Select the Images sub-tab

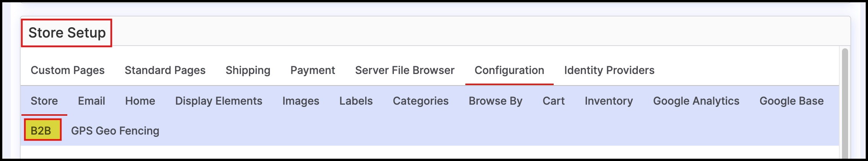[x=301, y=101]
